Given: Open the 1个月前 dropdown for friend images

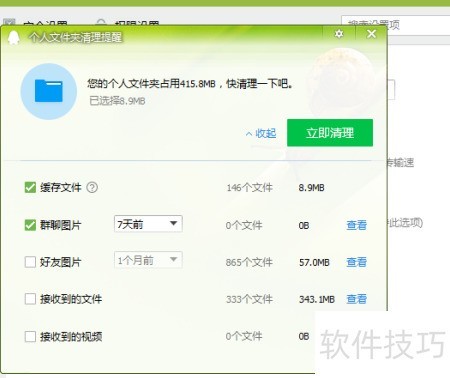Looking at the screenshot, I should tap(148, 260).
